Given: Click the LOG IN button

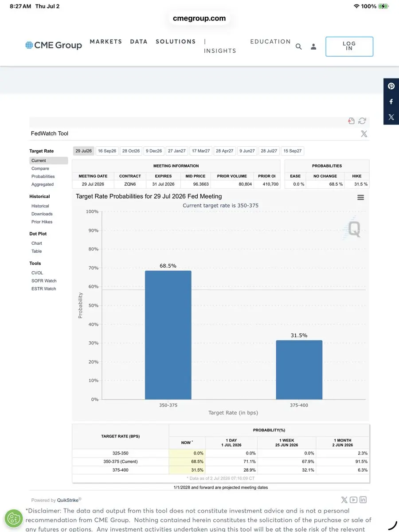Looking at the screenshot, I should 349,47.
